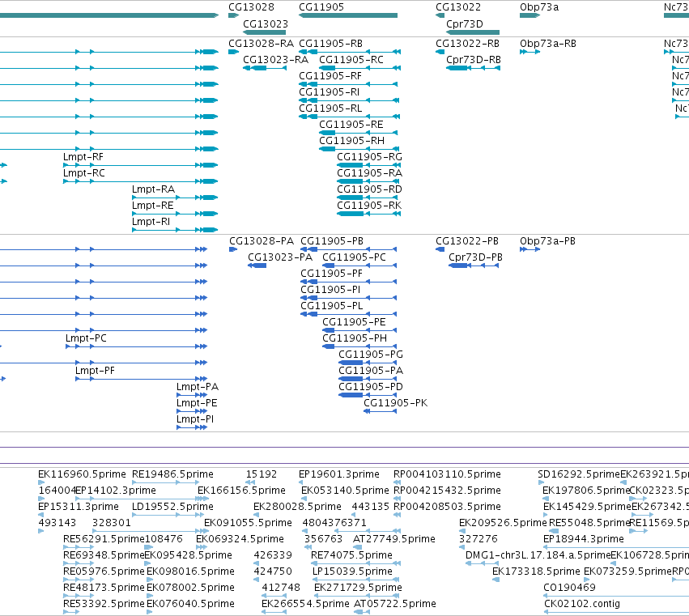
Task: Click protein Lmpt-PC
Action: pyautogui.click(x=86, y=338)
